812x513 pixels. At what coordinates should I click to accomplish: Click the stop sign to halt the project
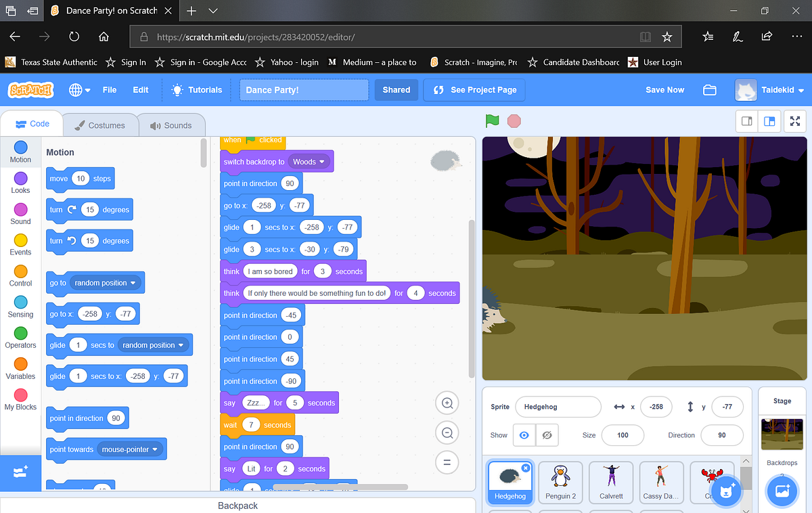click(x=514, y=121)
